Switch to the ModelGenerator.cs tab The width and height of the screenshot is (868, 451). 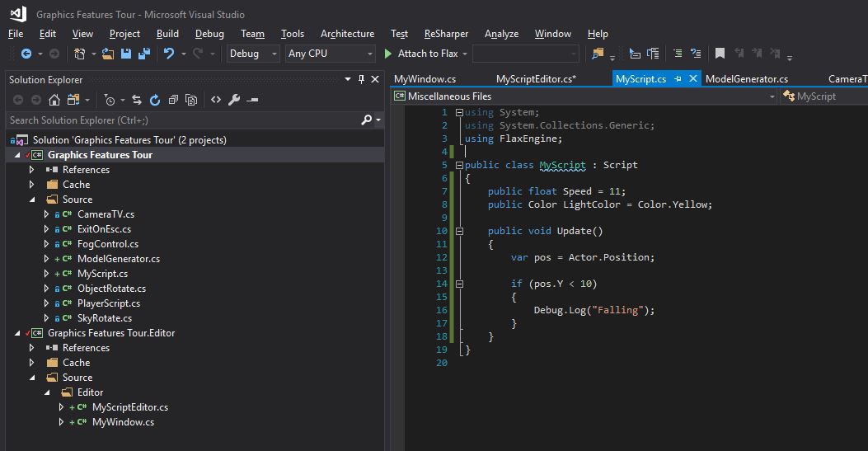(746, 79)
